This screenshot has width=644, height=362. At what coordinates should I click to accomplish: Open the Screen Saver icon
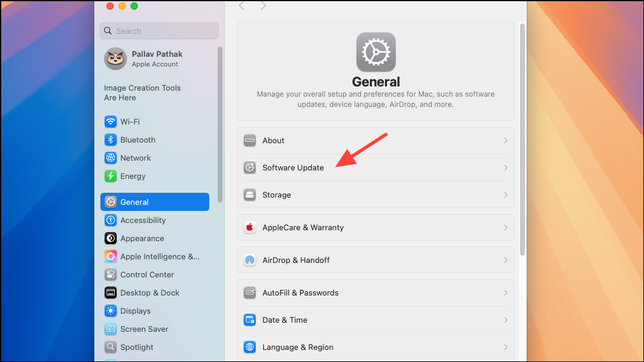coord(111,329)
